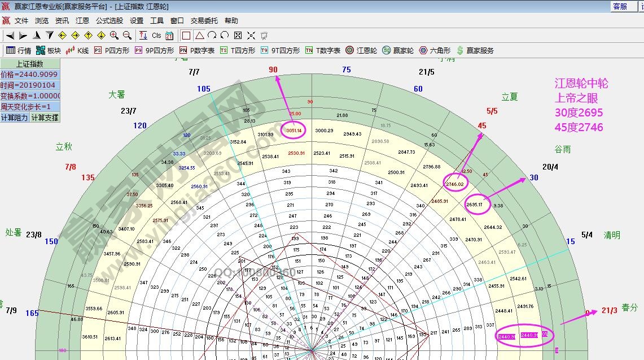Click the Cls clear toolbar button
The image size is (644, 360).
(x=156, y=35)
